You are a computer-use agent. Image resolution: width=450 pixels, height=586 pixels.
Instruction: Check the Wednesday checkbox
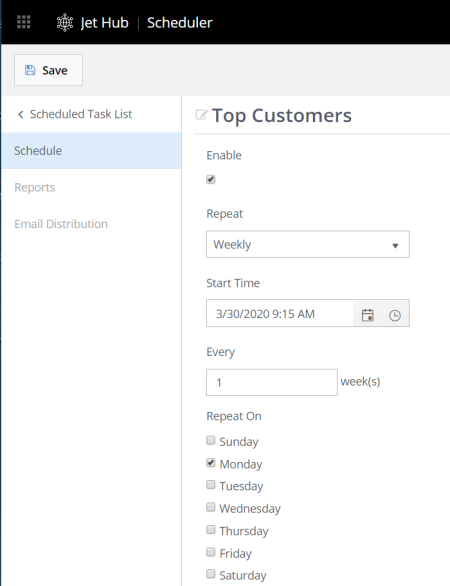tap(211, 507)
